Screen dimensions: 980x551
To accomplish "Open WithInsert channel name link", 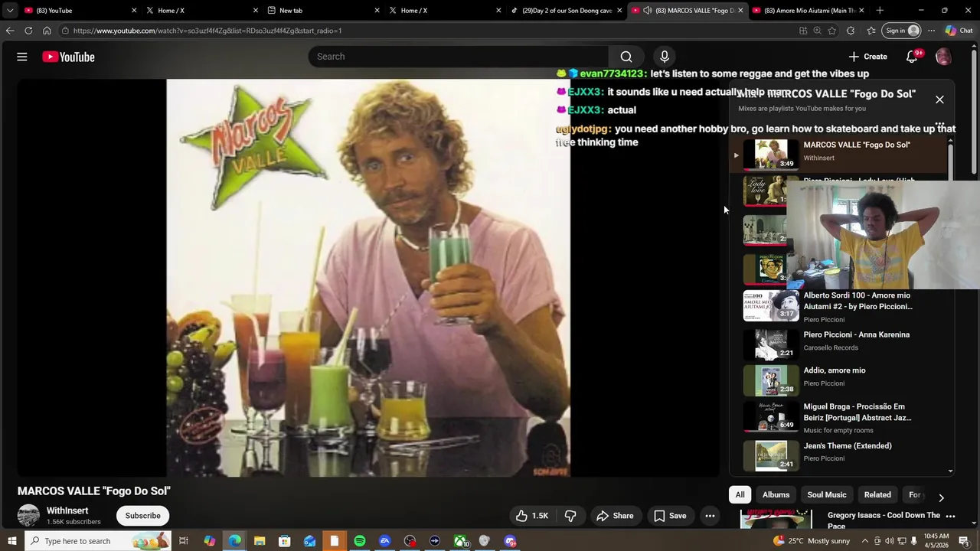I will (67, 510).
